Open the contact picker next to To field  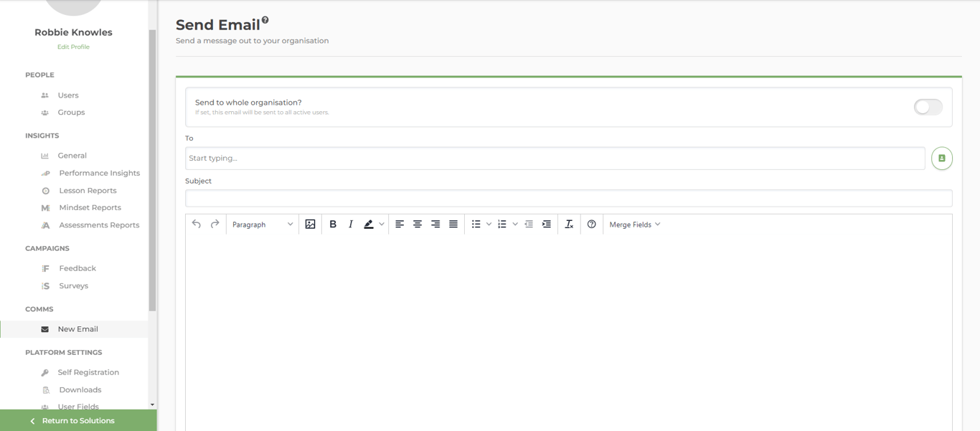click(x=942, y=158)
